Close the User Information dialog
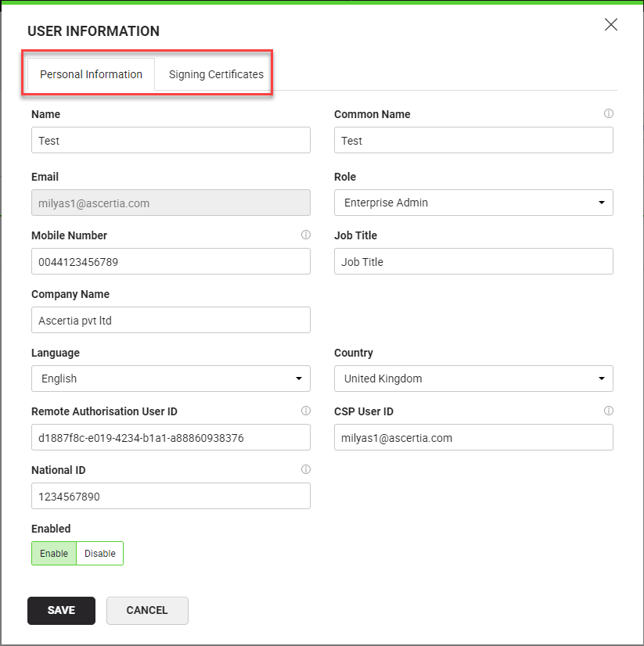Viewport: 644px width, 646px height. (x=611, y=24)
